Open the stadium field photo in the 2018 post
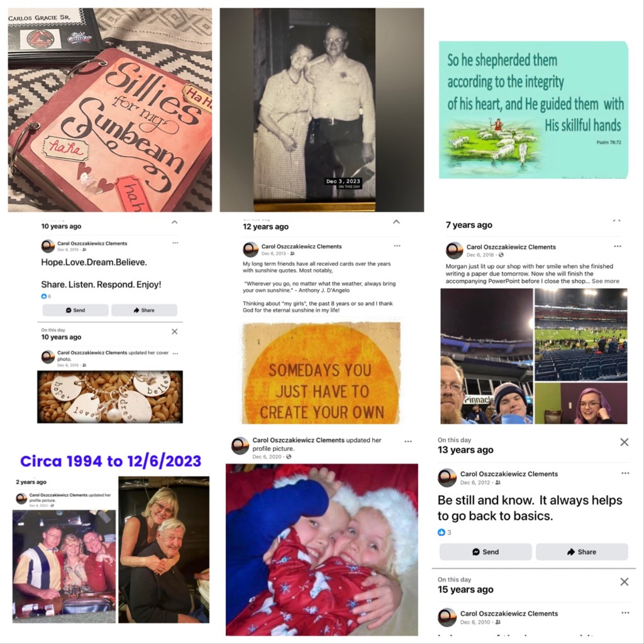Viewport: 644px width, 644px height. (x=580, y=335)
